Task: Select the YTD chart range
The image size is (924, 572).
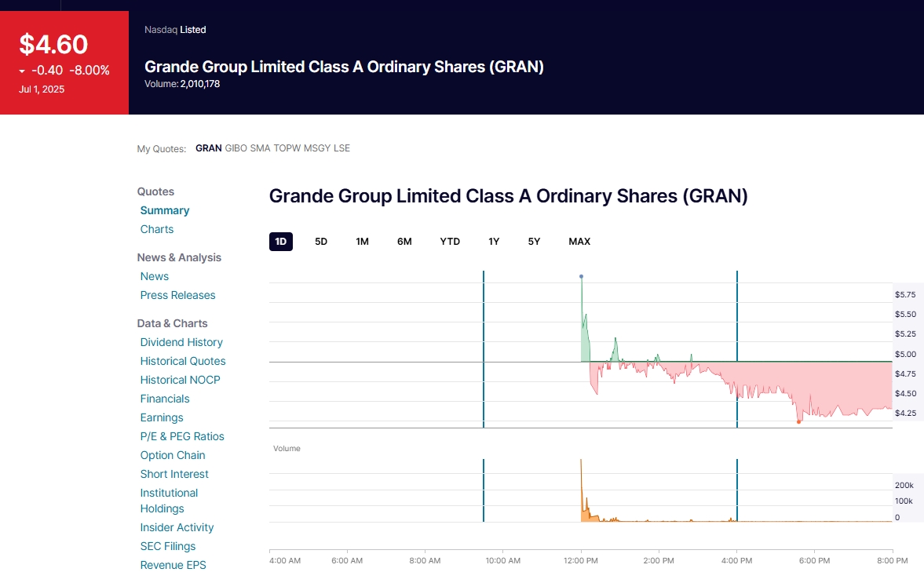Action: [450, 242]
